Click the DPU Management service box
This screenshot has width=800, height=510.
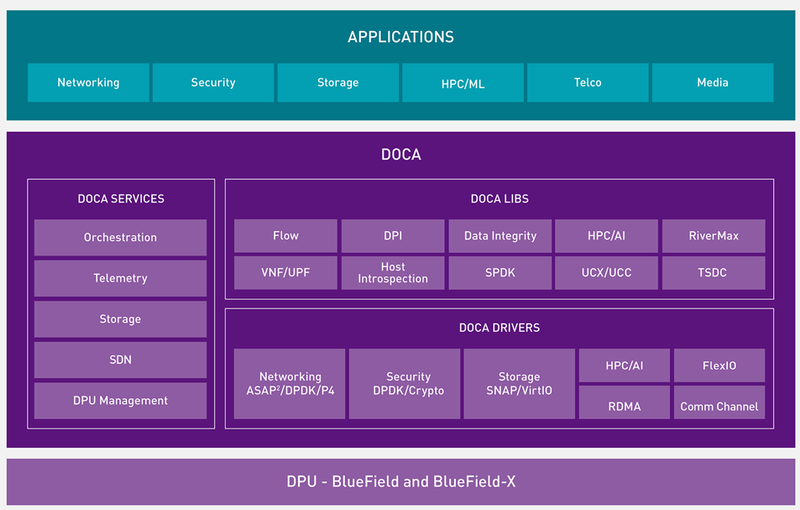tap(120, 401)
